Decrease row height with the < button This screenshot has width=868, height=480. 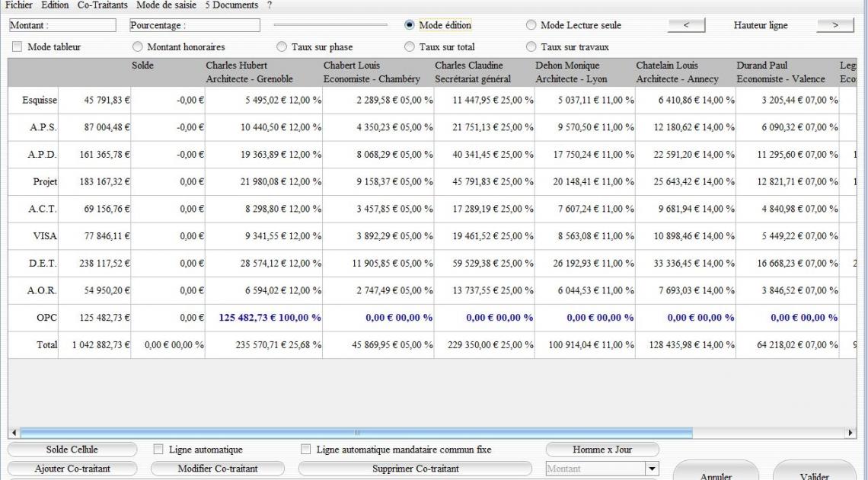tap(687, 25)
